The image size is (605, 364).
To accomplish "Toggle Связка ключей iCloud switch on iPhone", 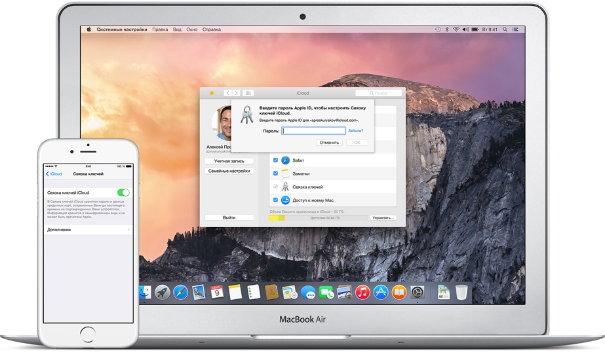I will [x=123, y=192].
